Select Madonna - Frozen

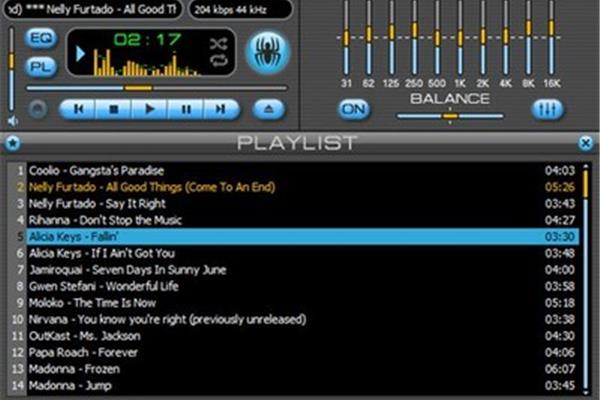[302, 369]
